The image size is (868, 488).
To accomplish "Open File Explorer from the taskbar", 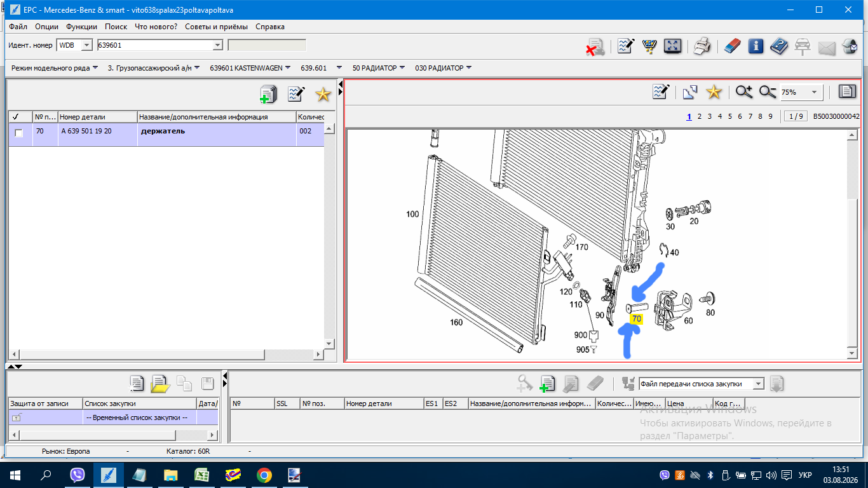I will tap(171, 475).
